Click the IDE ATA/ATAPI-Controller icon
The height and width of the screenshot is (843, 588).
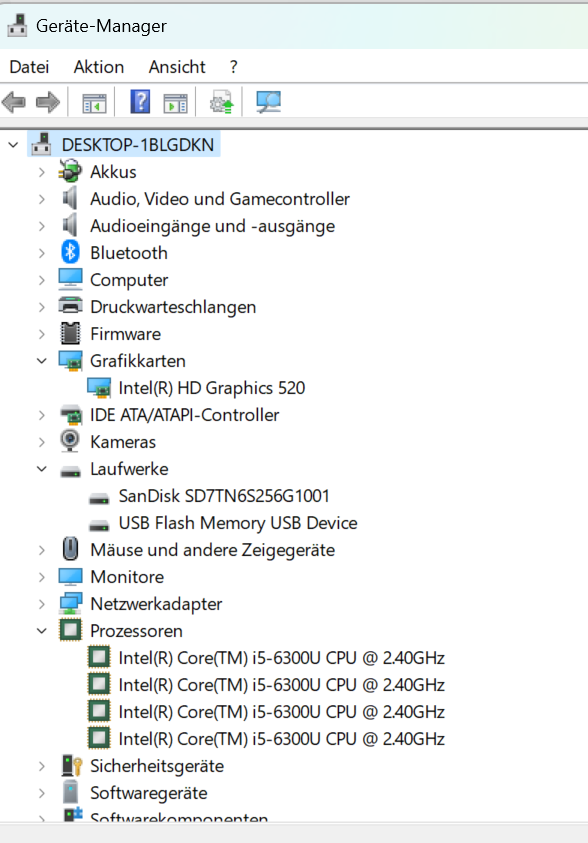click(x=70, y=415)
